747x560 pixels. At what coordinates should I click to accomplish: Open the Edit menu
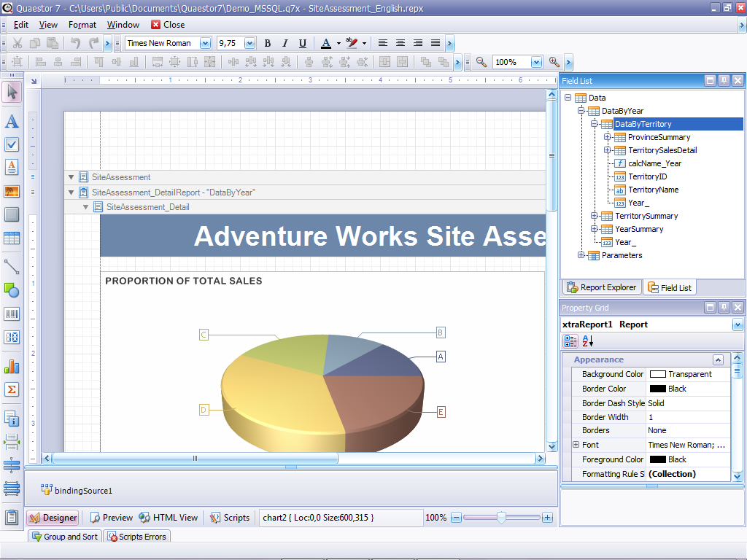(x=20, y=25)
